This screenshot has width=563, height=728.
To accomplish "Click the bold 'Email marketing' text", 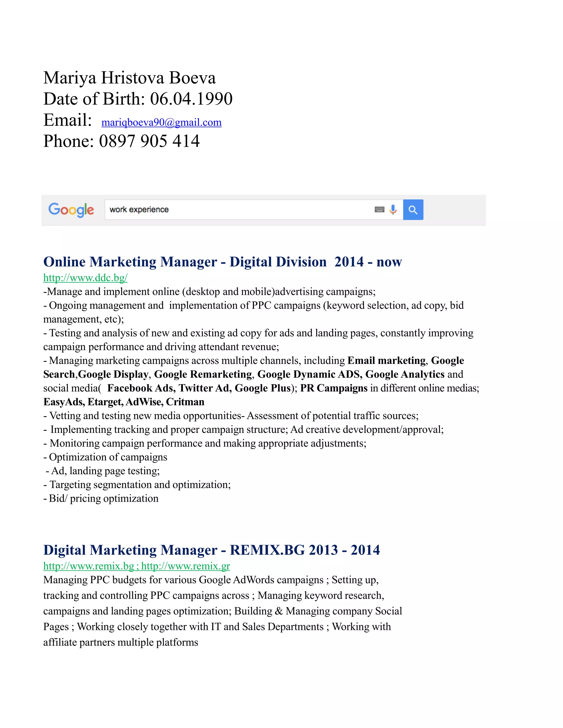I will coord(386,360).
